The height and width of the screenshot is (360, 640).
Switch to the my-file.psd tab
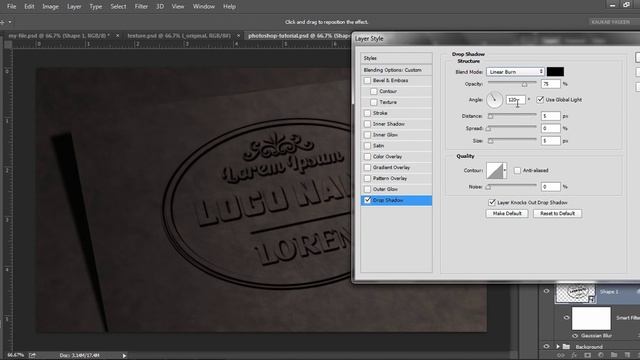pyautogui.click(x=59, y=36)
